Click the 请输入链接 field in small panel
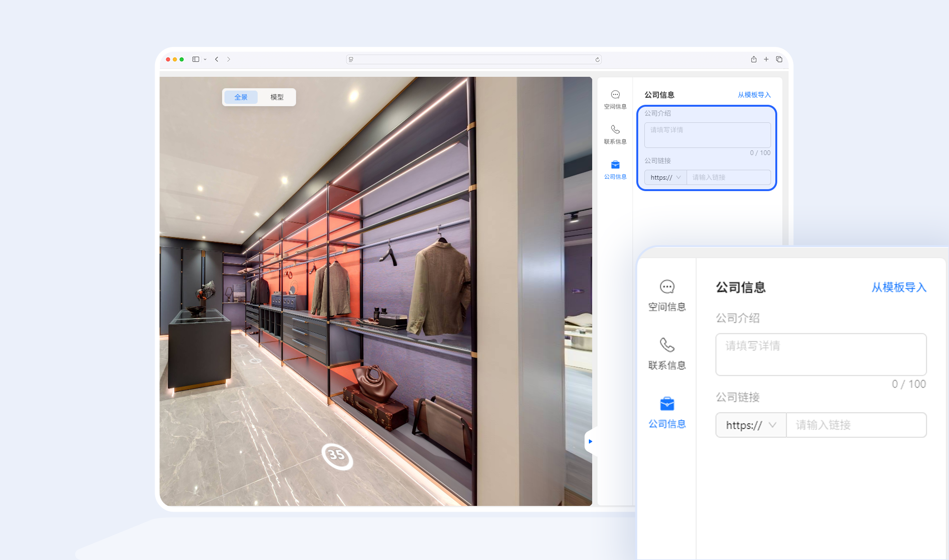This screenshot has height=560, width=949. (728, 177)
